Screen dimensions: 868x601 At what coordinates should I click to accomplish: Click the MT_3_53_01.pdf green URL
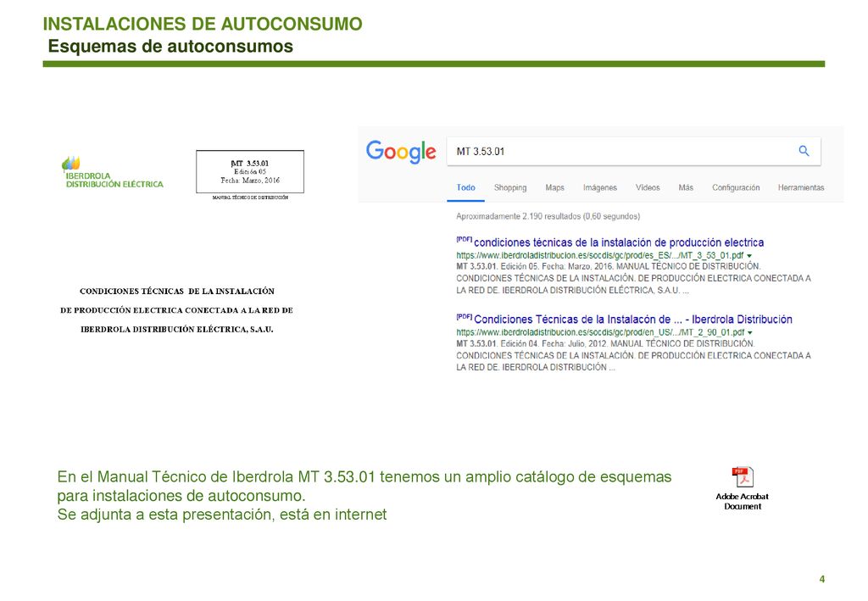(599, 256)
